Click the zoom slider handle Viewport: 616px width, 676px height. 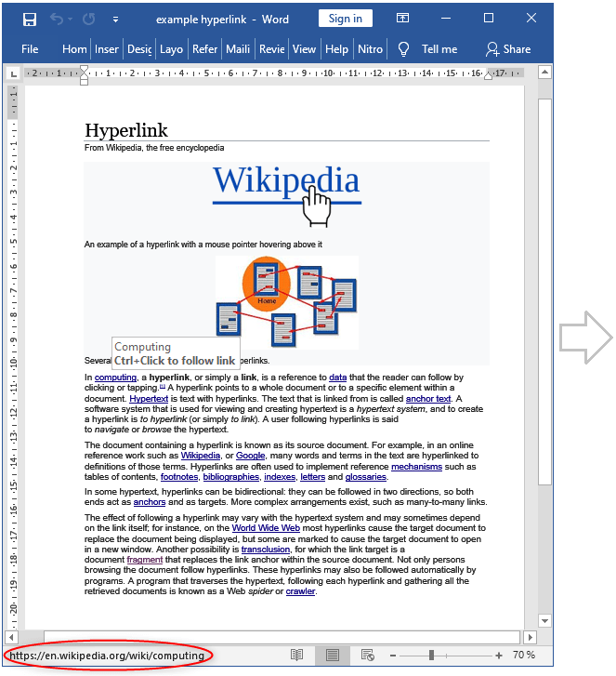coord(431,656)
